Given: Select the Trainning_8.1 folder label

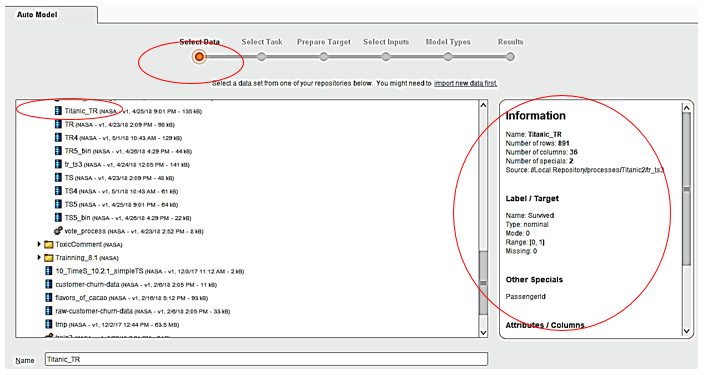Looking at the screenshot, I should click(x=87, y=258).
